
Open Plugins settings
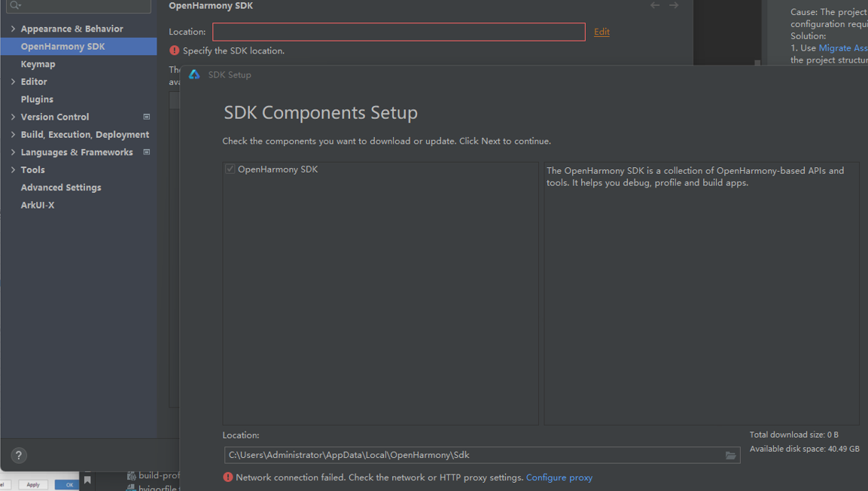[x=37, y=99]
